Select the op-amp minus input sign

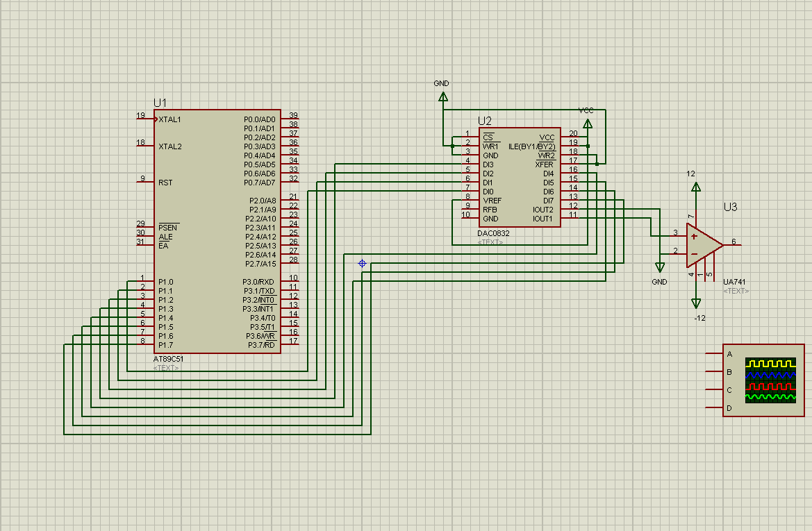click(694, 253)
